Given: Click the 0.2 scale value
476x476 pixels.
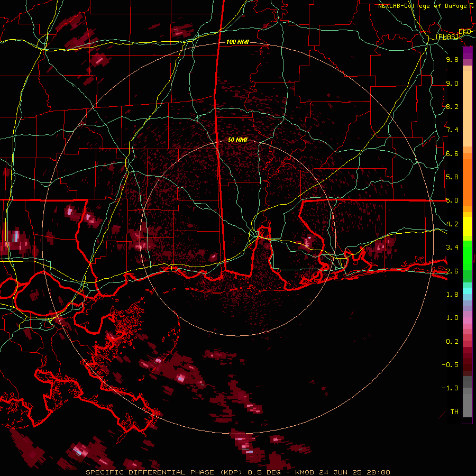Looking at the screenshot, I should [452, 342].
